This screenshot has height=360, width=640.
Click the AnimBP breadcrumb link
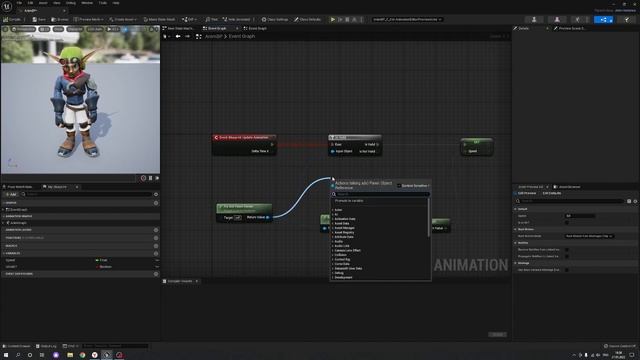(213, 36)
